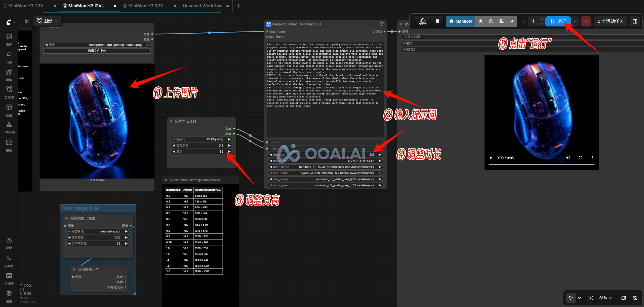Open the 81% zoom level dropdown

point(606,298)
